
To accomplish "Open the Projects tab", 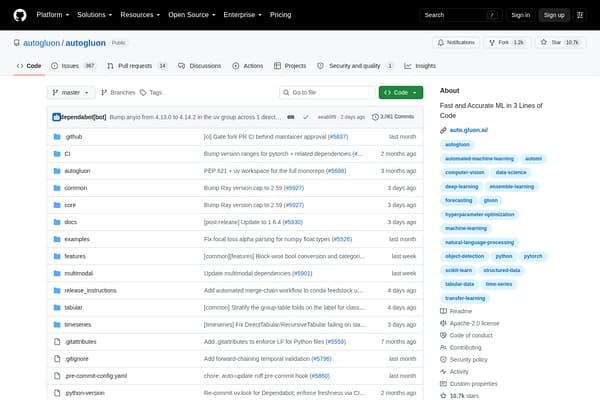I will tap(290, 66).
